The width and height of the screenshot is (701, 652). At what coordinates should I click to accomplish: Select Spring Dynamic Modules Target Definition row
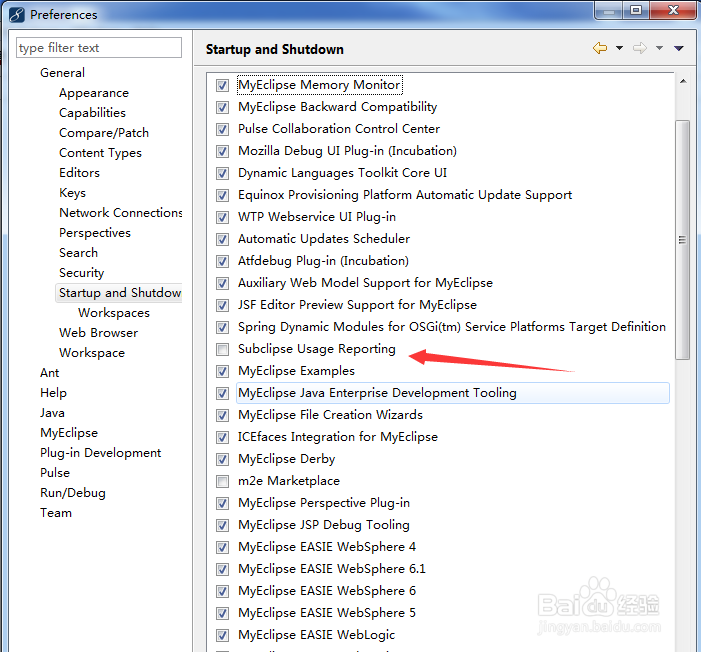(452, 327)
